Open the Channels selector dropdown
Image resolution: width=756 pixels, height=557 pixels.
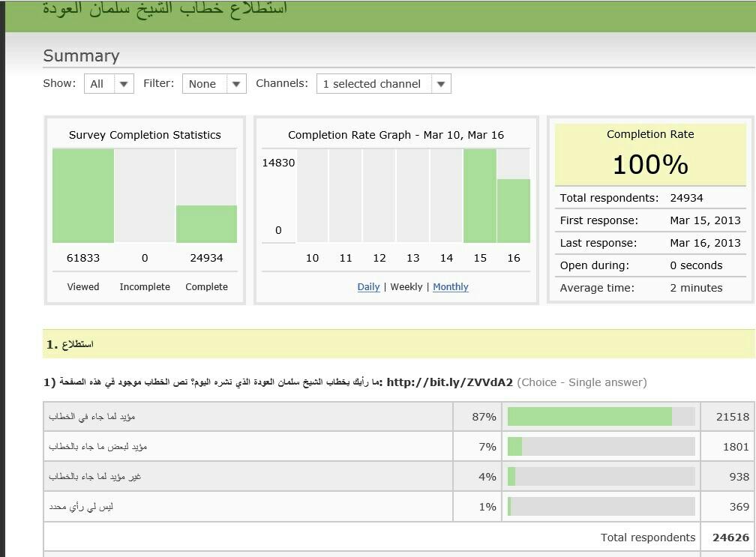(383, 84)
